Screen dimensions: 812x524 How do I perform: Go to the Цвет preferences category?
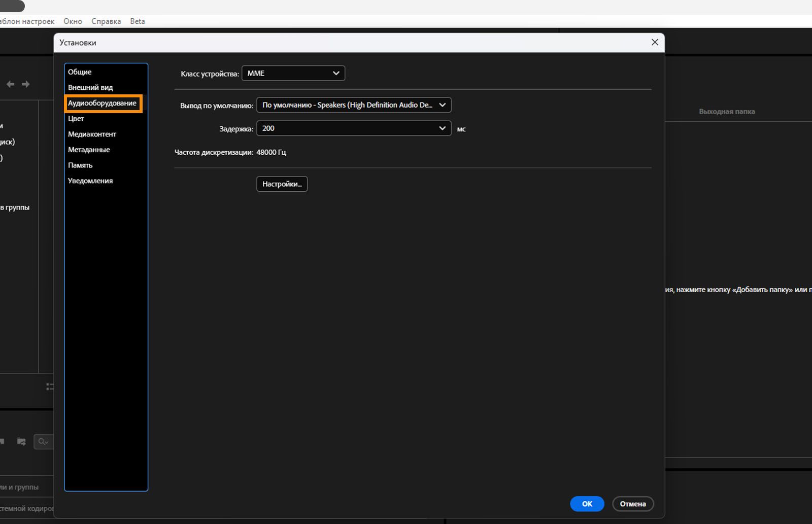click(76, 119)
